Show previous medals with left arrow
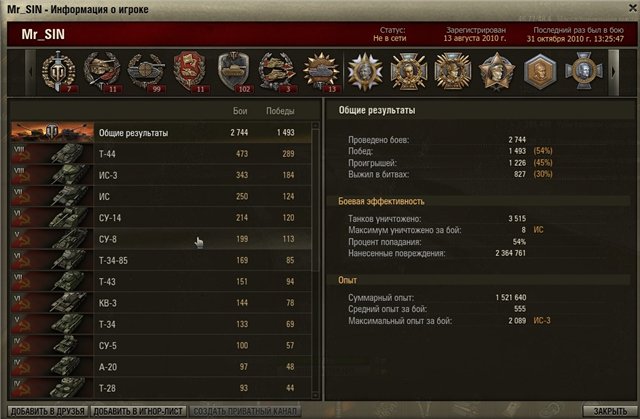Screen dimensions: 640x419 [x=31, y=72]
